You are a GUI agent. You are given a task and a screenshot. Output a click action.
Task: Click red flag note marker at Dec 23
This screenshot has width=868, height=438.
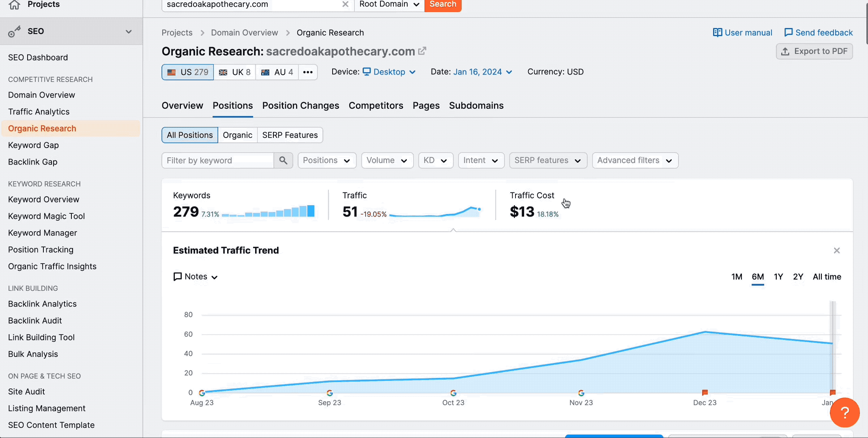(x=705, y=392)
